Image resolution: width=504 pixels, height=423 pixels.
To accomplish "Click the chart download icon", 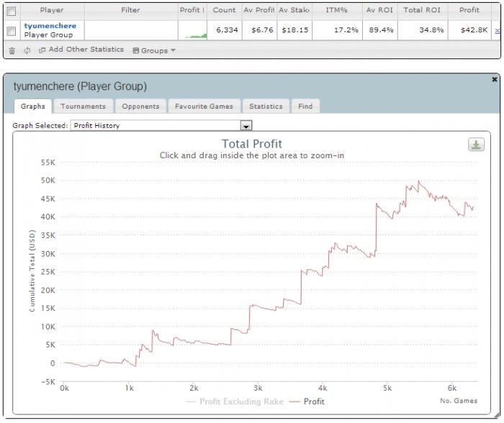I will pos(476,145).
